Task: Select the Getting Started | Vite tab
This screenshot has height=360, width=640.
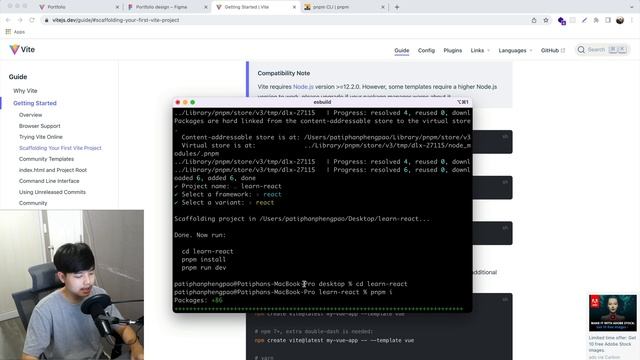Action: click(x=247, y=7)
